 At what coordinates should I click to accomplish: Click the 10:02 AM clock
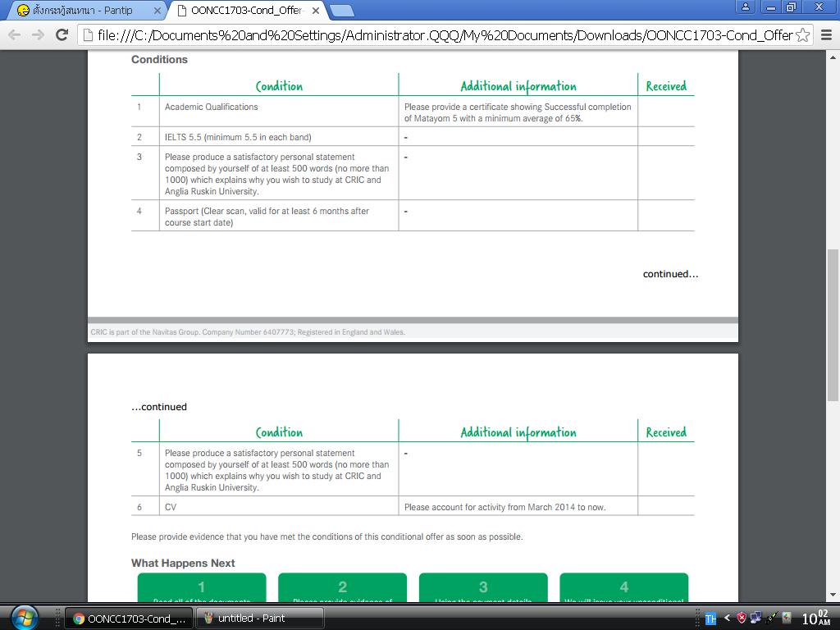(x=816, y=619)
